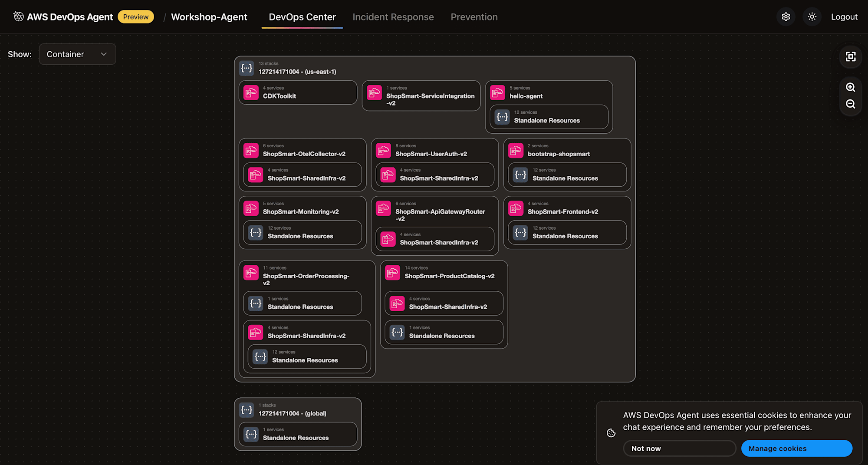Select the ShopSmart-OrderProcessing-v2 stack icon
The width and height of the screenshot is (868, 465).
(x=251, y=272)
